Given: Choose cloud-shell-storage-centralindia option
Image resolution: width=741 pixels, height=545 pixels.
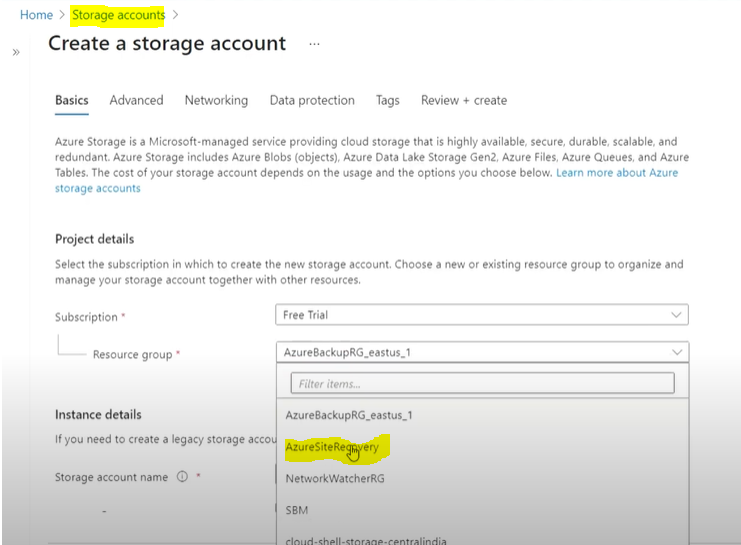Looking at the screenshot, I should (482, 540).
